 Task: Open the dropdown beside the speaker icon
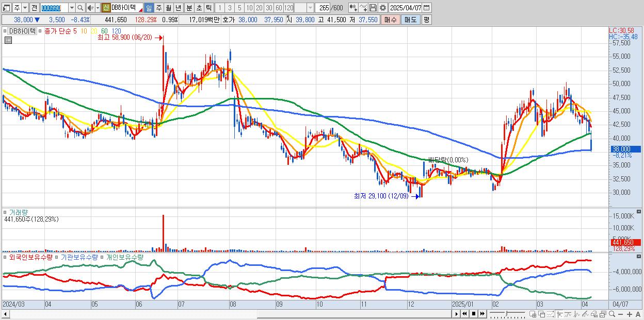[x=98, y=8]
